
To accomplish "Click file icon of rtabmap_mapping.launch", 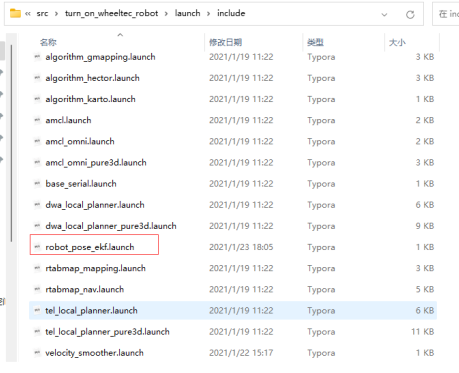I will click(37, 268).
